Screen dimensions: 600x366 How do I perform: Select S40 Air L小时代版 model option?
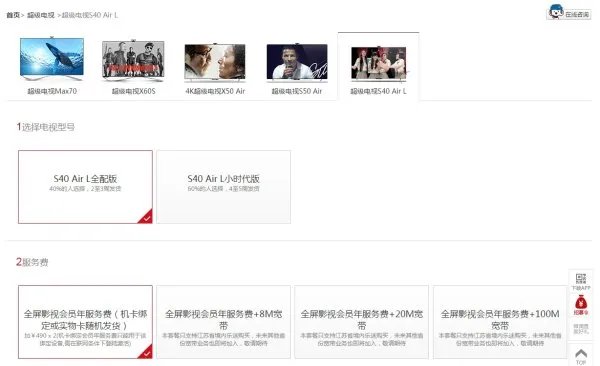tap(223, 187)
